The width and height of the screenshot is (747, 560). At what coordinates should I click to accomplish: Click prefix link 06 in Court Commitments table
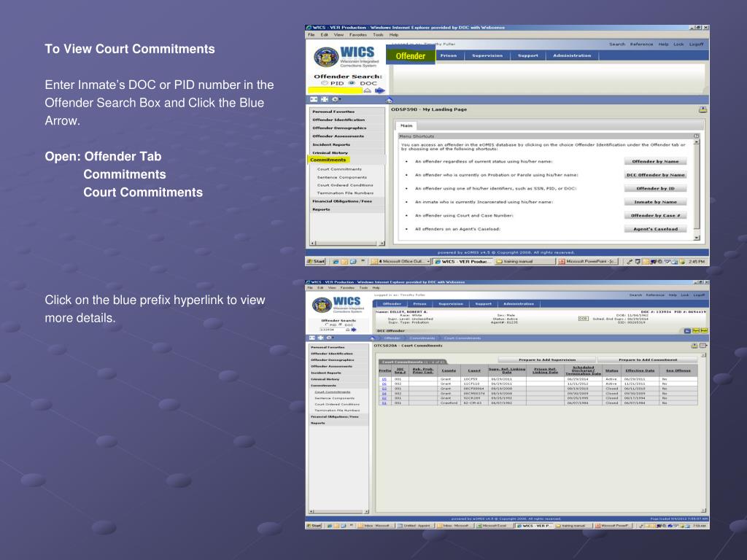384,384
